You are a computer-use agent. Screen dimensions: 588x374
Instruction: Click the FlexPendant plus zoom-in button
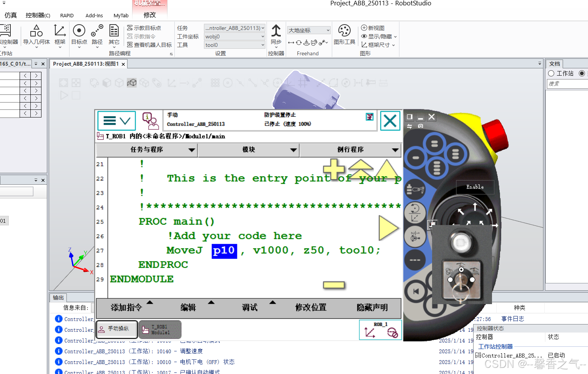coord(334,169)
